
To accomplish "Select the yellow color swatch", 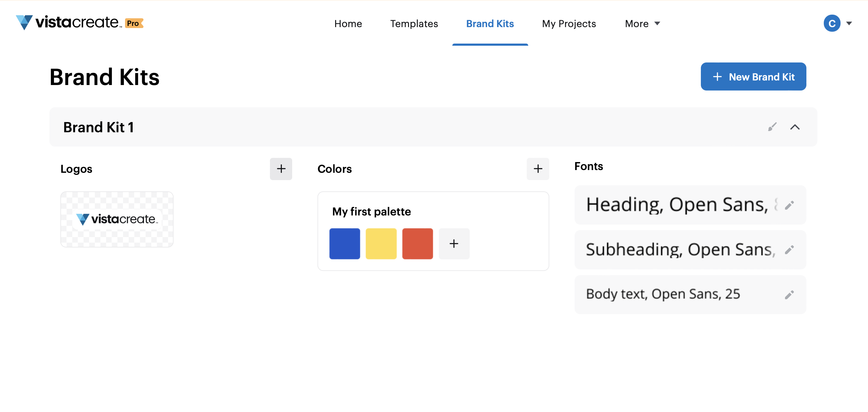I will [381, 244].
